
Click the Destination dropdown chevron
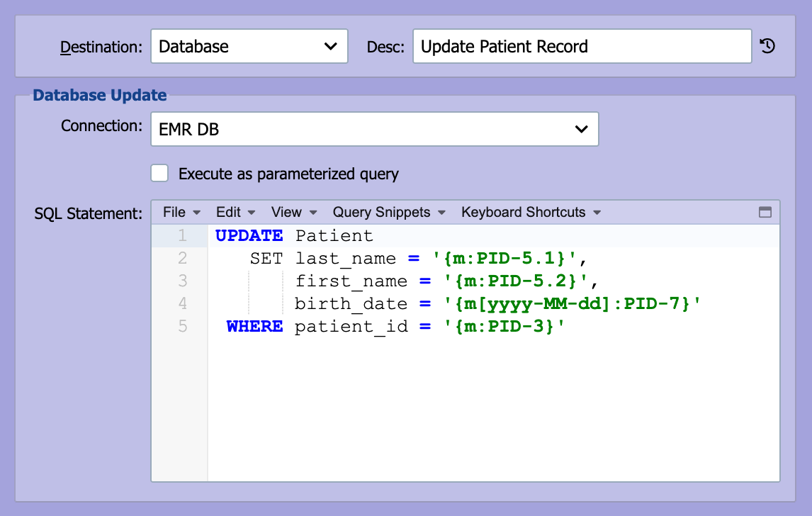click(x=330, y=46)
